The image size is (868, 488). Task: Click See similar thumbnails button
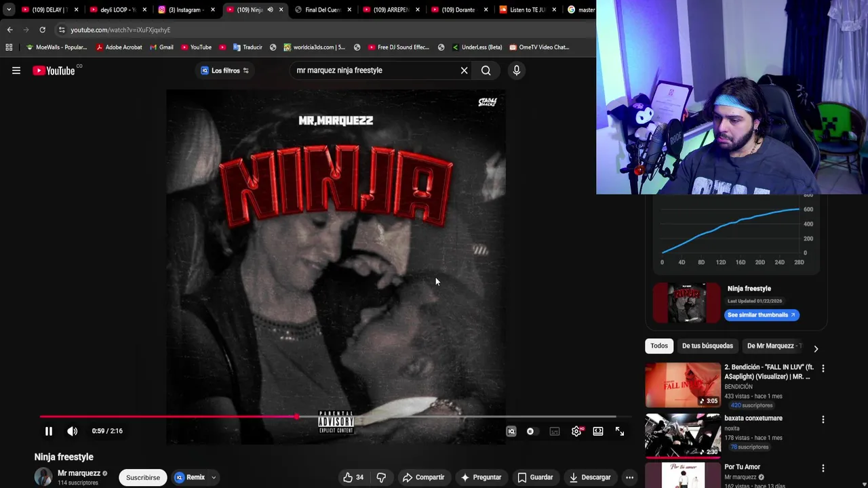coord(762,314)
